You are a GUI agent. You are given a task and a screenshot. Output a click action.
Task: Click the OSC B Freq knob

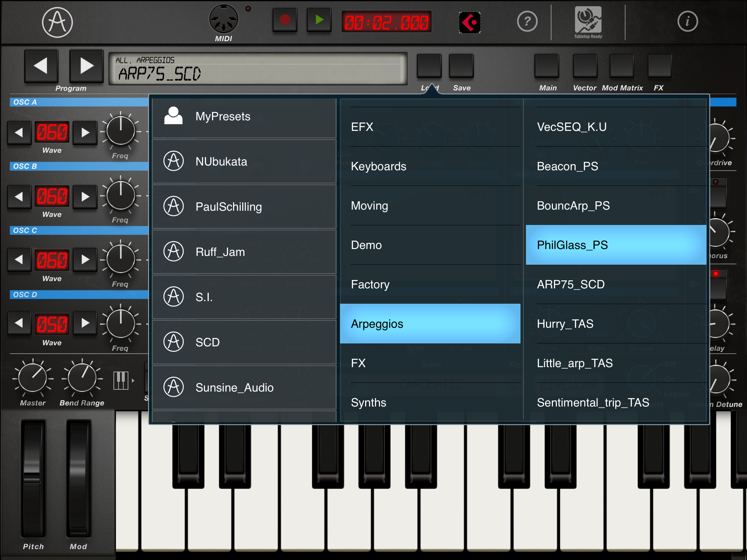pyautogui.click(x=120, y=195)
